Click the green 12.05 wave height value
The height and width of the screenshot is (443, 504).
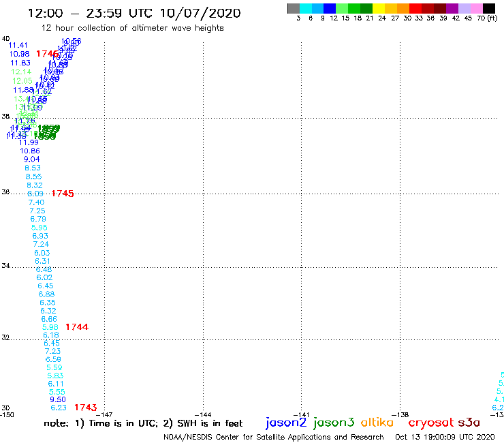coord(22,80)
